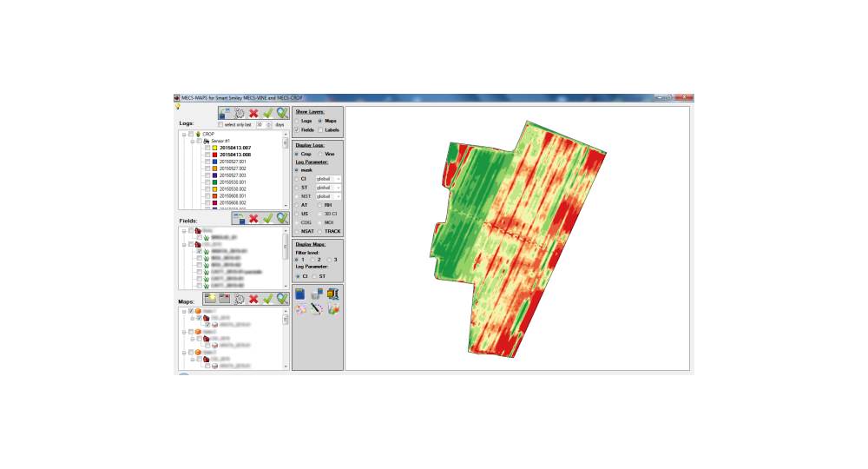The width and height of the screenshot is (868, 469).
Task: Click the lightbulb hint icon below title bar
Action: (x=178, y=106)
